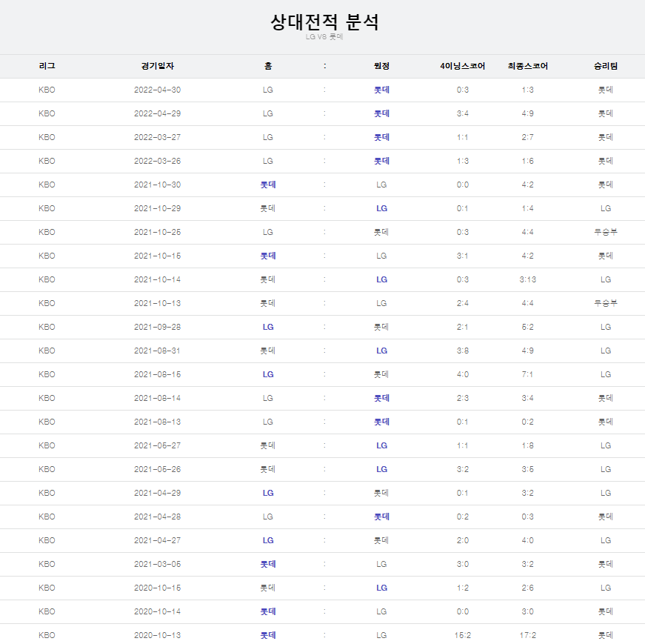This screenshot has height=644, width=645.
Task: Select the date cell 2022-04-30
Action: point(158,90)
